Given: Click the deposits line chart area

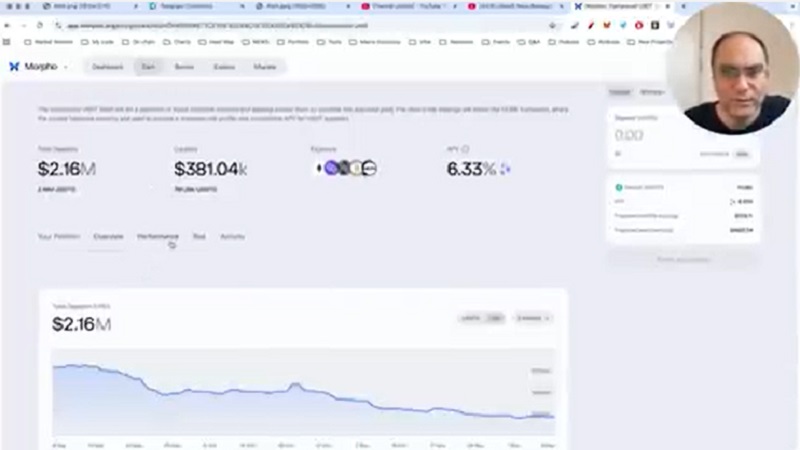Looking at the screenshot, I should click(x=303, y=392).
